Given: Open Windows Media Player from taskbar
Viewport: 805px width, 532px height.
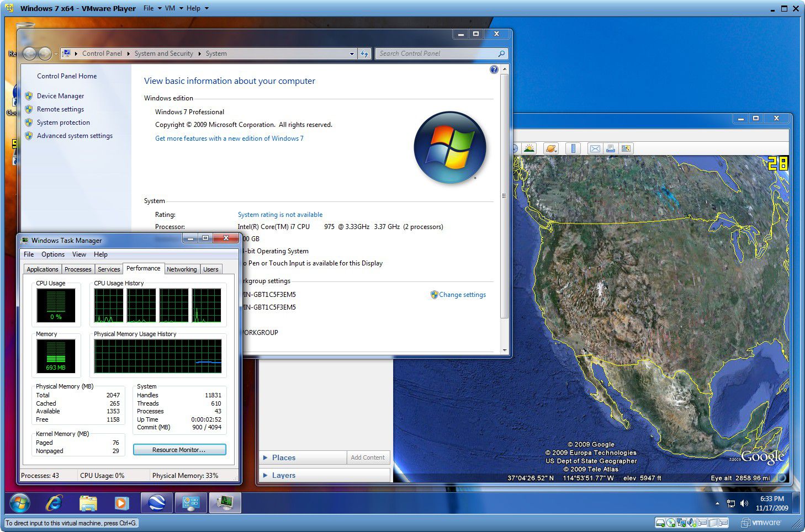Looking at the screenshot, I should click(x=121, y=503).
